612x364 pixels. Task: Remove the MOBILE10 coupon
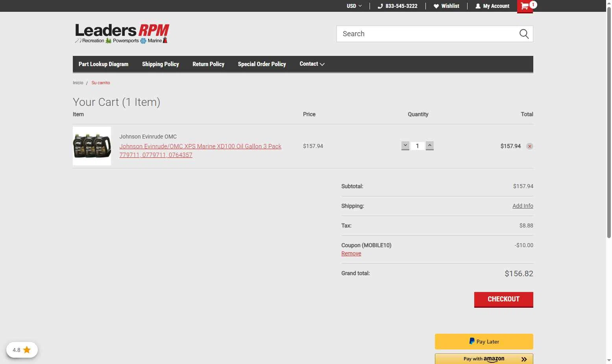click(351, 253)
